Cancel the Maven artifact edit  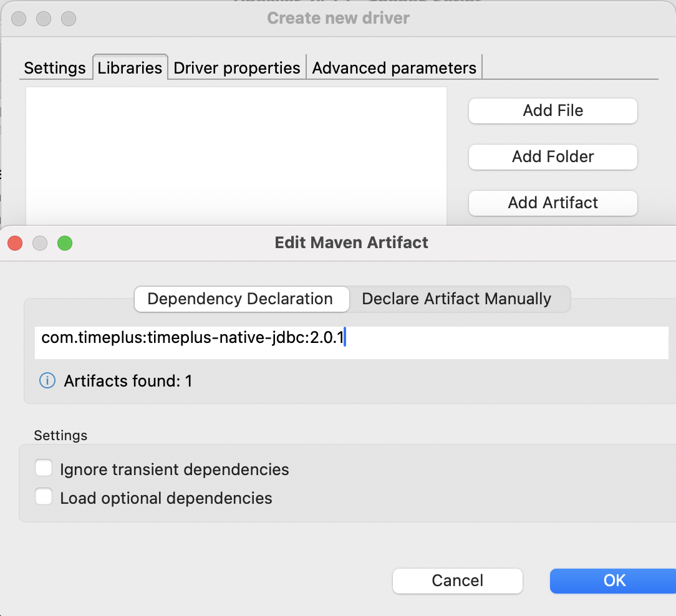coord(457,580)
